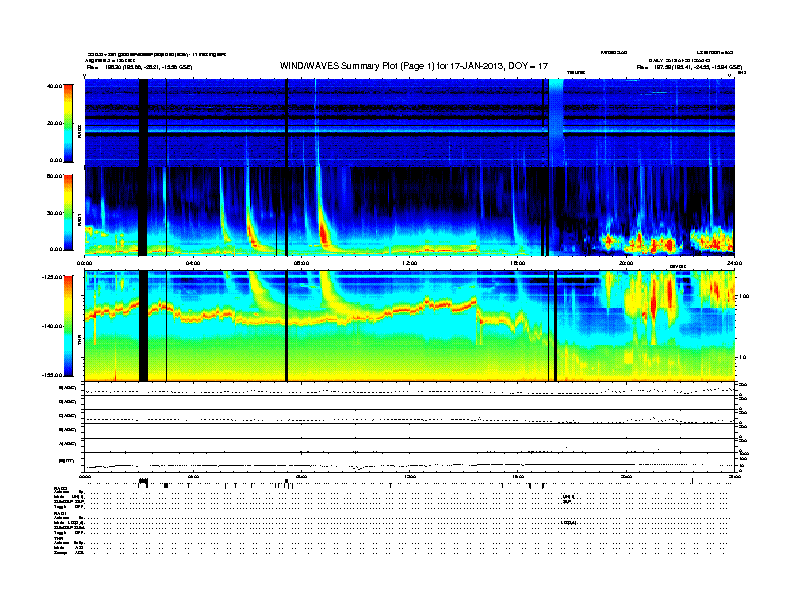Click the wide black data gap in RAD2 panel
Image resolution: width=792 pixels, height=612 pixels.
143,122
